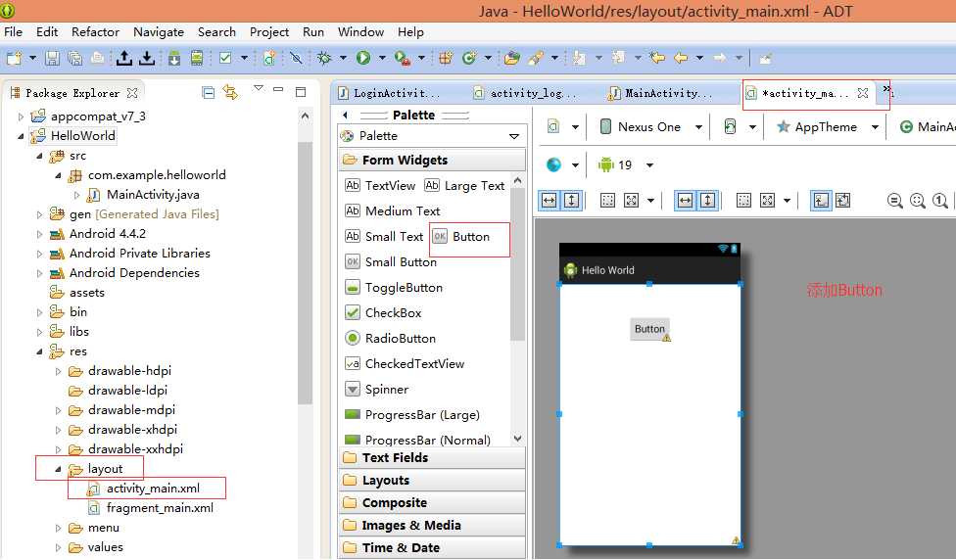
Task: Open the Layouts palette category
Action: (x=431, y=480)
